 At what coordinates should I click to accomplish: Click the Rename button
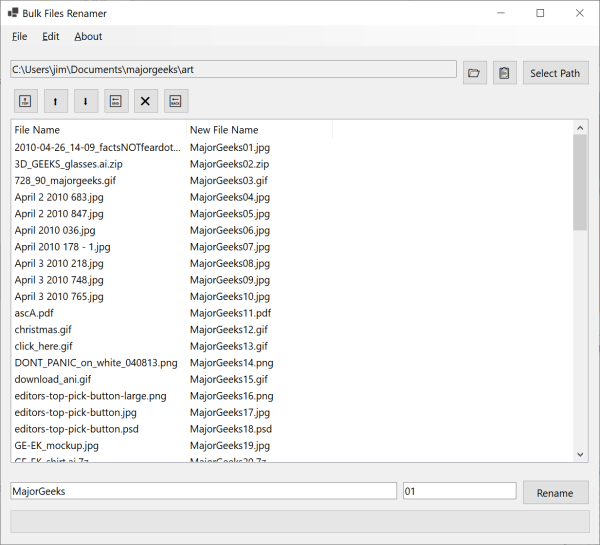555,493
